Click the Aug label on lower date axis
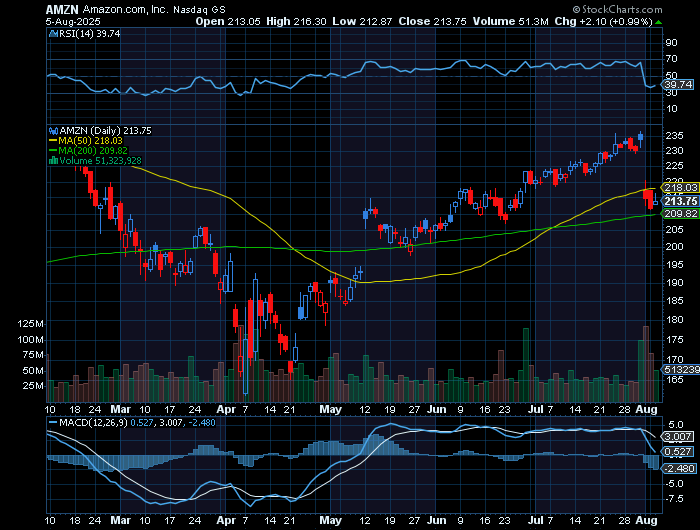700x530 pixels. [x=646, y=520]
